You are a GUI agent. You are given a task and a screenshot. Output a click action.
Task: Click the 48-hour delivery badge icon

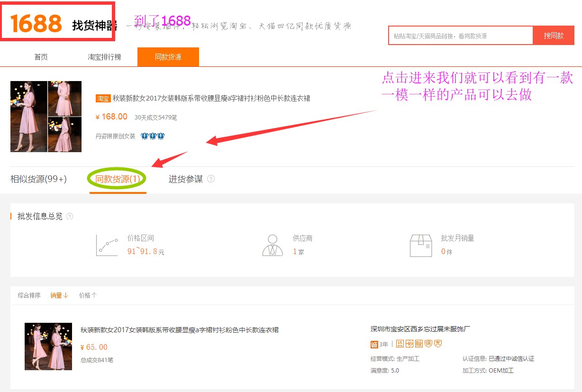coord(409,344)
